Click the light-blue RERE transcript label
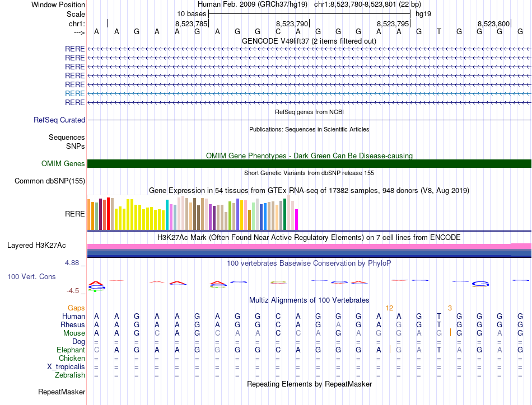The width and height of the screenshot is (532, 405). [x=75, y=93]
